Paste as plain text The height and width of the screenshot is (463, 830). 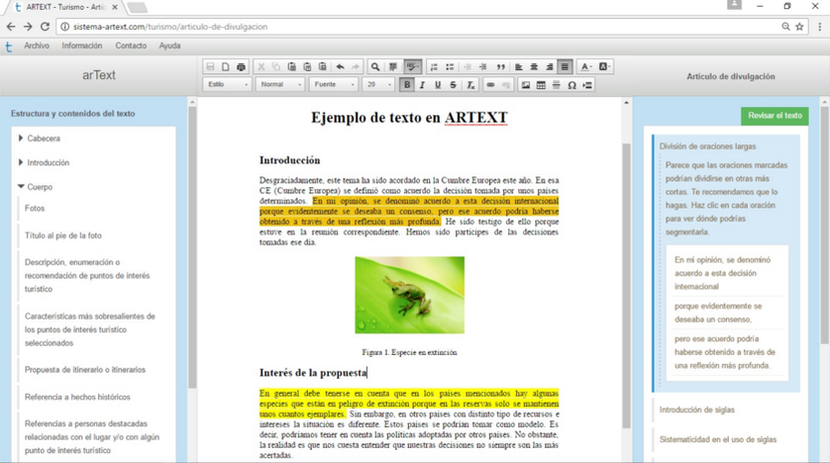click(307, 67)
